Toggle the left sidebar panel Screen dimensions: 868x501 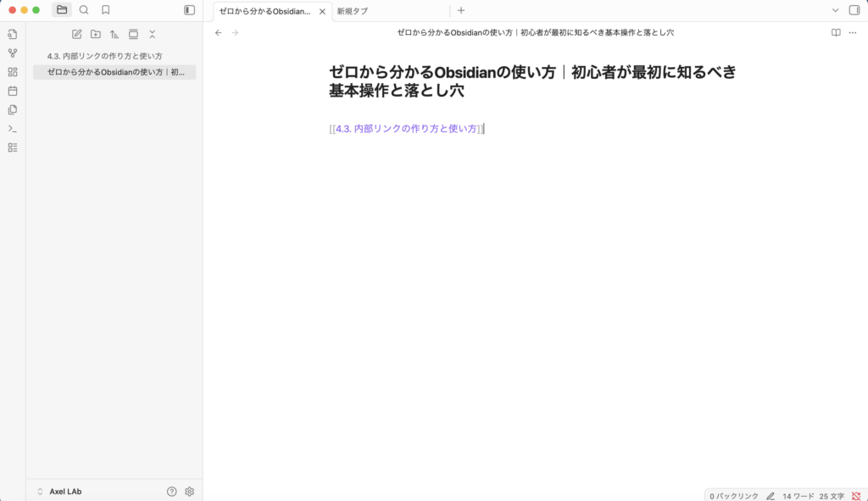pos(189,10)
